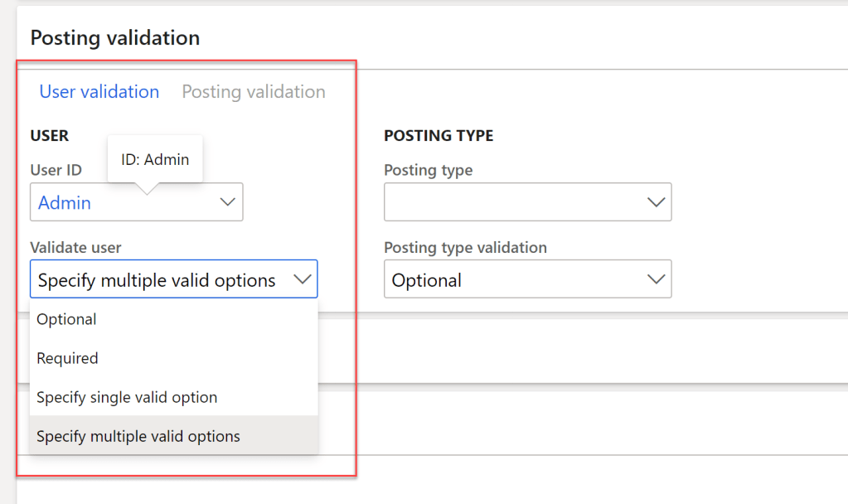Viewport: 848px width, 504px height.
Task: Collapse the Validate user dropdown chevron
Action: point(302,280)
